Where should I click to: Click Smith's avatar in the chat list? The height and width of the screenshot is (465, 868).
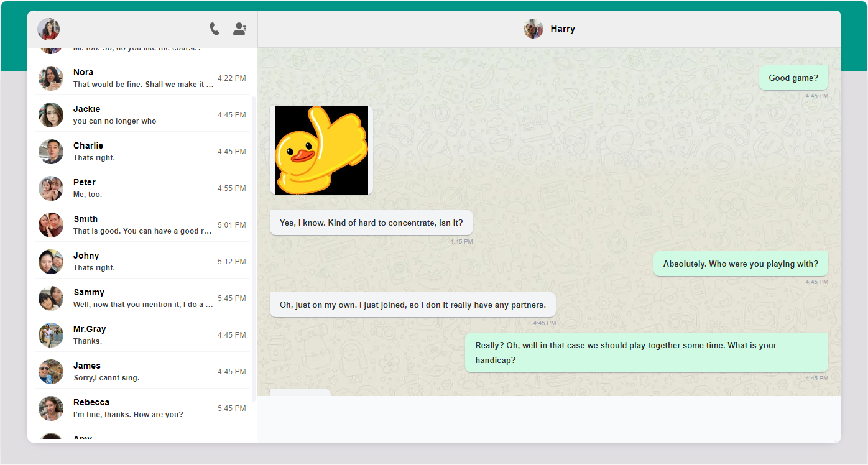51,224
